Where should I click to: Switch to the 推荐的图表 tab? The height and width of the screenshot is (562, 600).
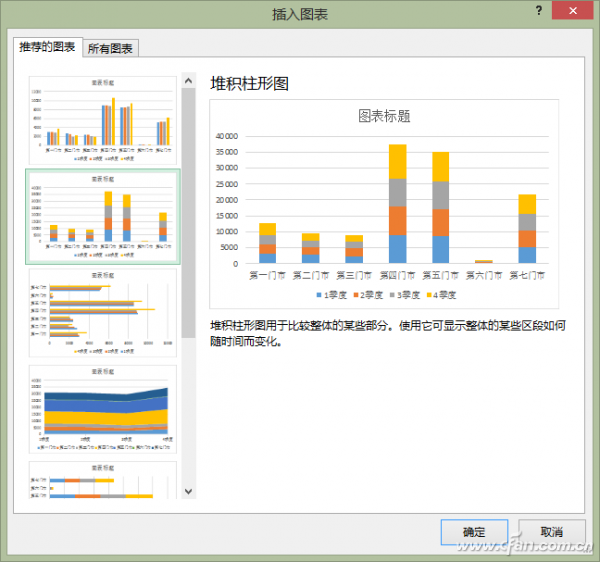click(48, 47)
